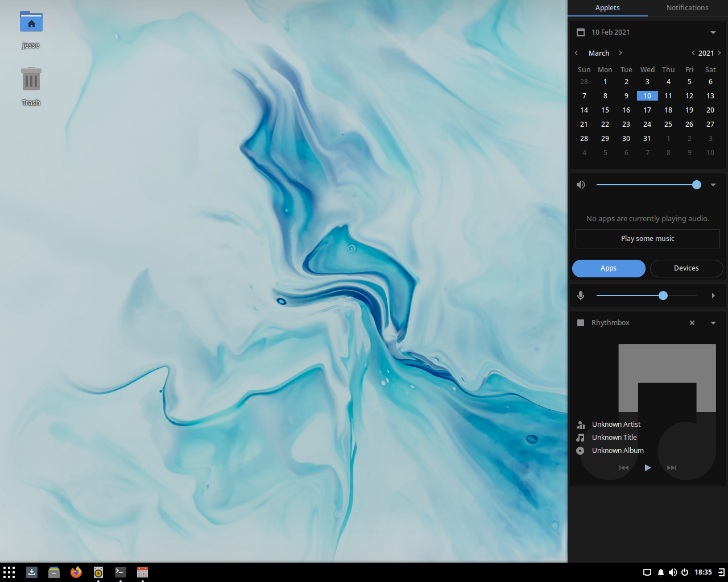Click the Unknown Title music note icon
728x582 pixels.
[x=580, y=438]
